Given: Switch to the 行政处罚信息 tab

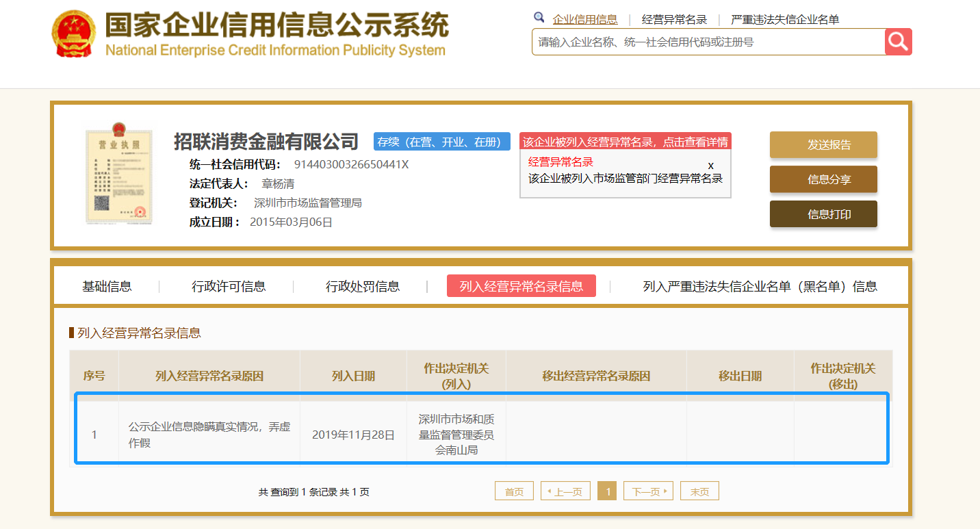Looking at the screenshot, I should (x=363, y=286).
